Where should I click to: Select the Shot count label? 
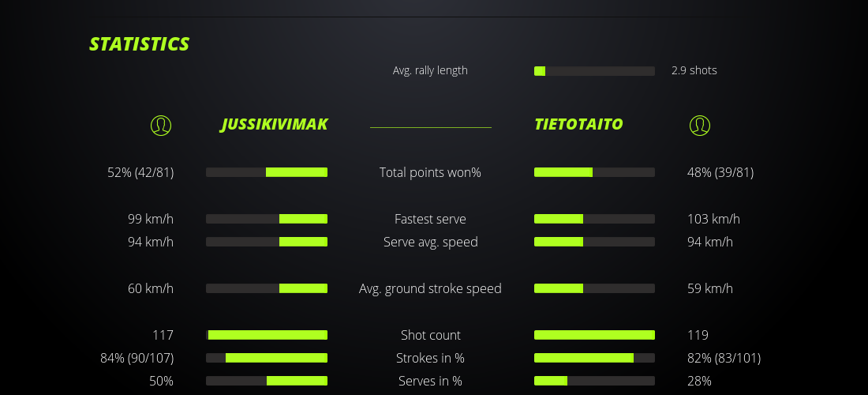tap(430, 335)
